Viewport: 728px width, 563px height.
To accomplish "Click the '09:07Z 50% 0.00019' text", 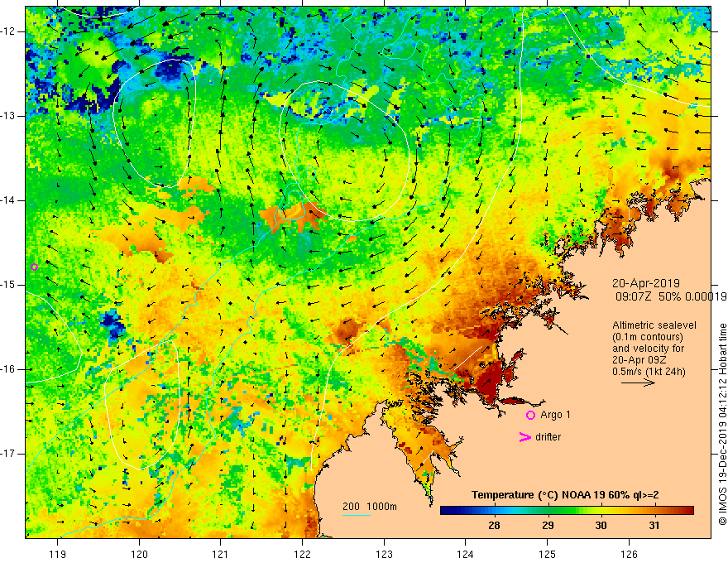I will (671, 296).
